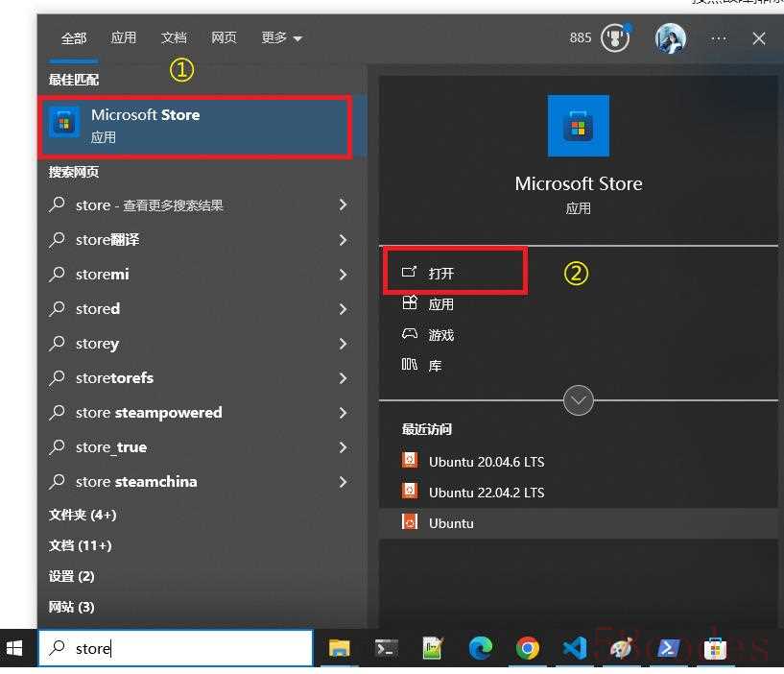Expand the arrow for stored

coord(343,309)
